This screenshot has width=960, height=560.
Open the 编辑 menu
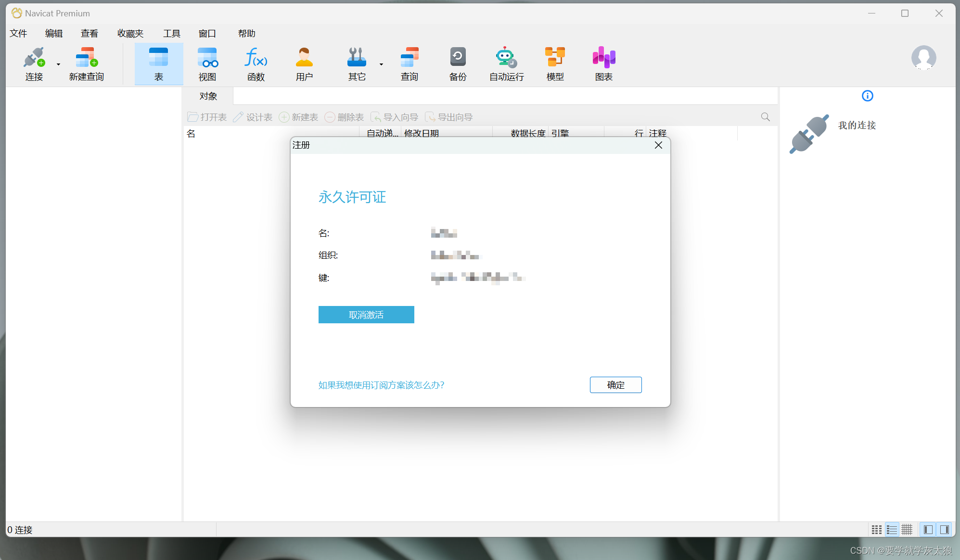[x=54, y=33]
